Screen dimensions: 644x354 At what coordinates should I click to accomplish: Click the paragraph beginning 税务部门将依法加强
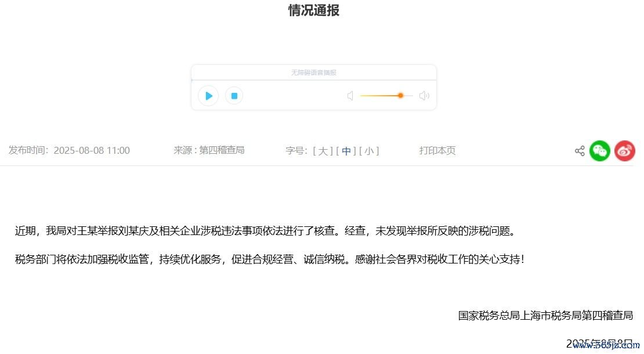pos(270,259)
